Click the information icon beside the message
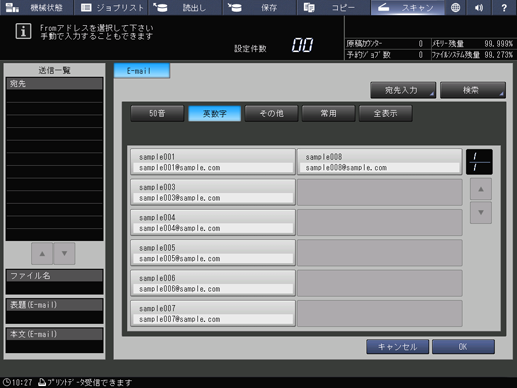 (x=23, y=31)
